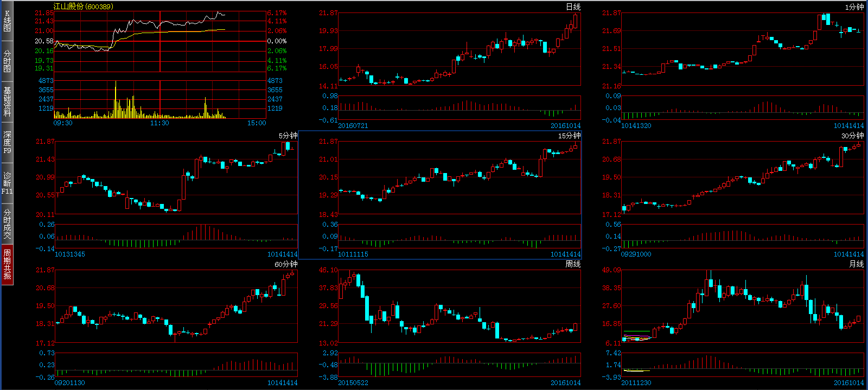Select the 周线 weekly candlestick chart
Image resolution: width=868 pixels, height=390 pixels.
pos(459,306)
